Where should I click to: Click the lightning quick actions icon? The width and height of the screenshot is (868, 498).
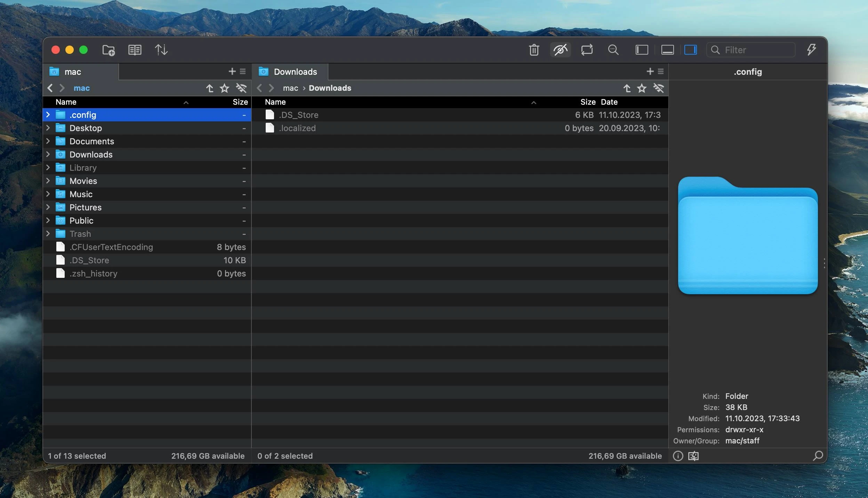[811, 50]
